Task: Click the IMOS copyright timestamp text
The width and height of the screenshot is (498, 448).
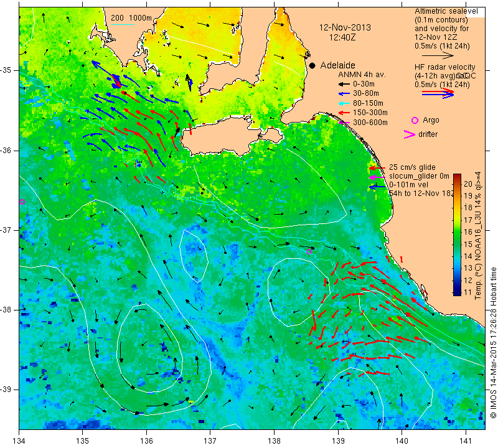Action: [x=493, y=342]
